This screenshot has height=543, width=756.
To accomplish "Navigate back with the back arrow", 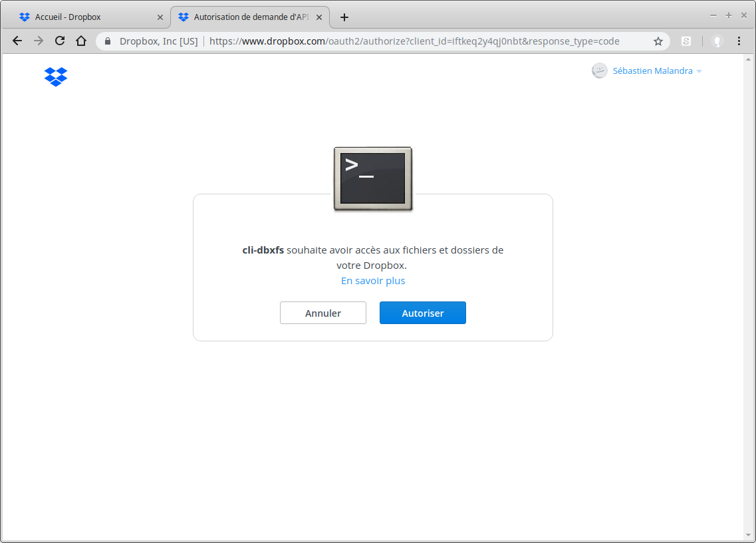I will [x=17, y=41].
